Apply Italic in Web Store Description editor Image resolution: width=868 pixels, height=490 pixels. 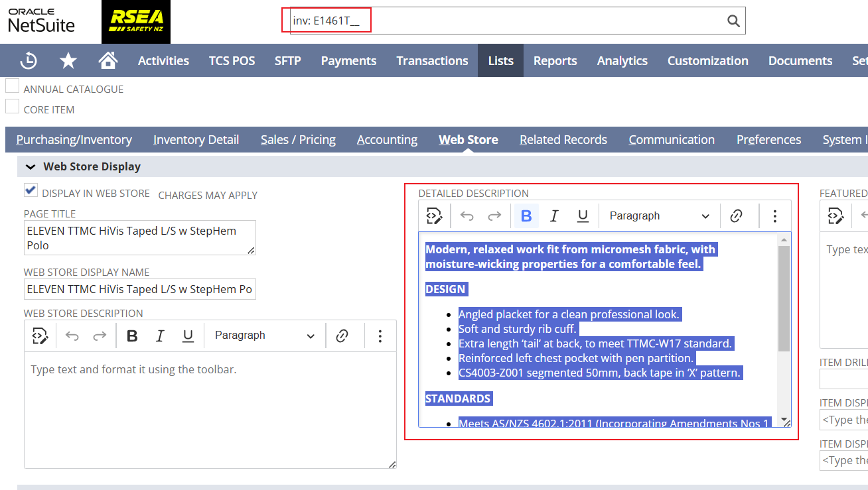click(x=160, y=336)
